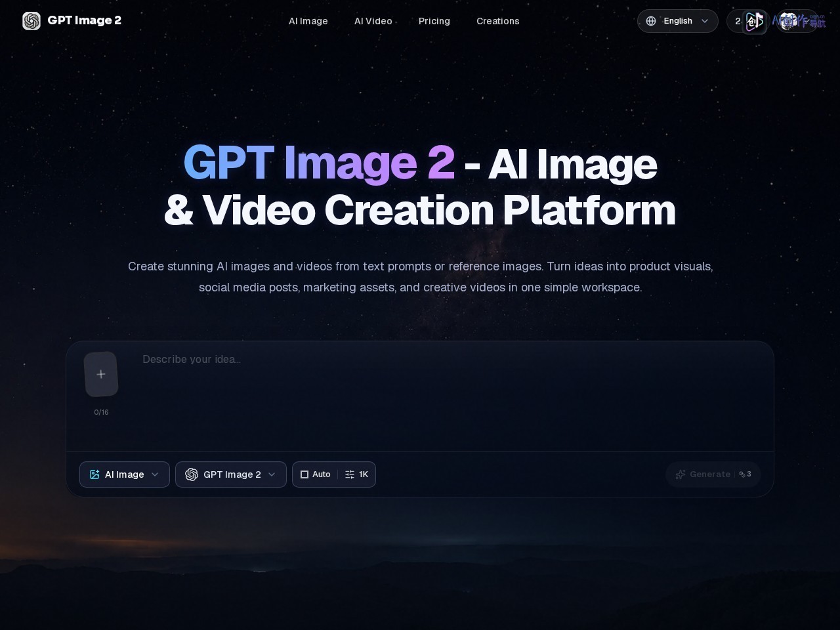The image size is (840, 630).
Task: Click the GPT Image 2 logo icon
Action: point(31,21)
